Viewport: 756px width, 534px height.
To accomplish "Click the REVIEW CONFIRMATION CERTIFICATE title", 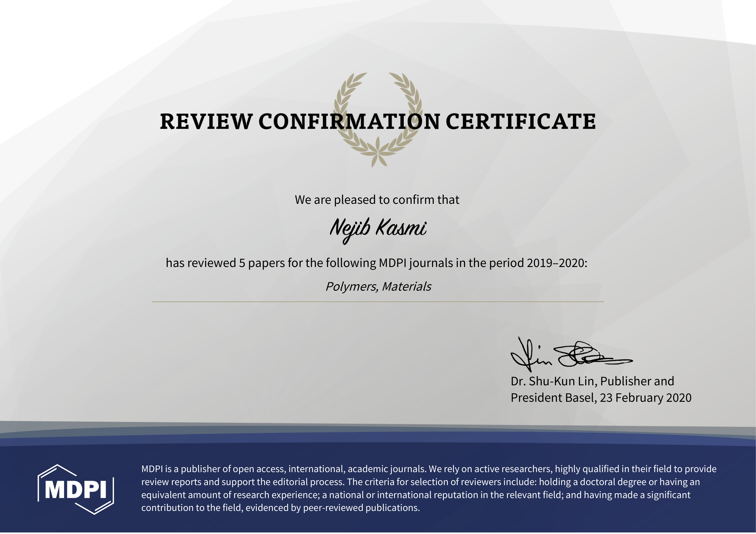I will [x=378, y=121].
